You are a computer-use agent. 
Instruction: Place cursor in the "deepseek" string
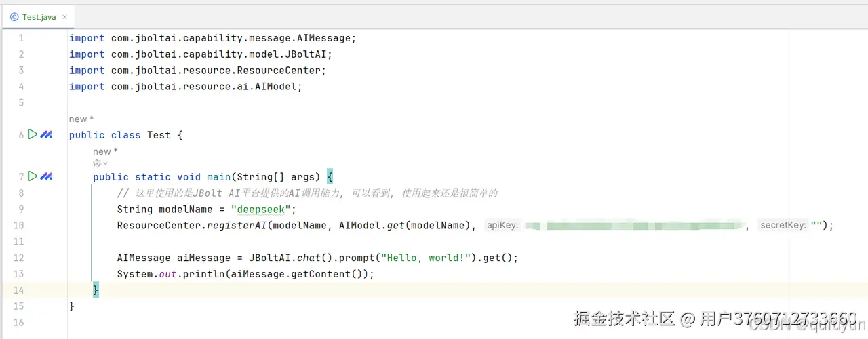coord(260,210)
